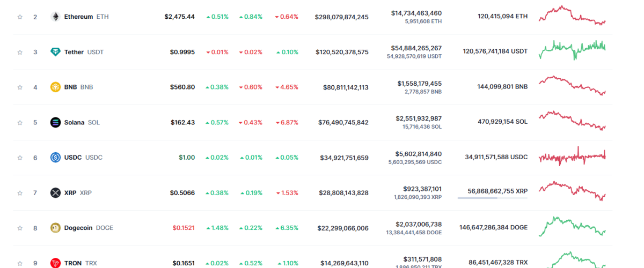Click USDC price of $1.00
Screen dimensions: 644x268
pyautogui.click(x=187, y=158)
